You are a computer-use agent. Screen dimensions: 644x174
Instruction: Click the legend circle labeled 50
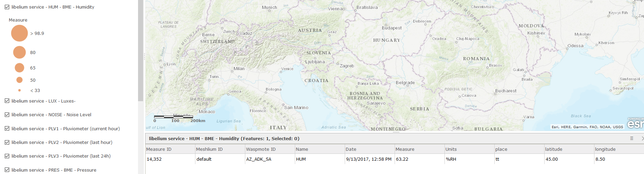point(19,80)
